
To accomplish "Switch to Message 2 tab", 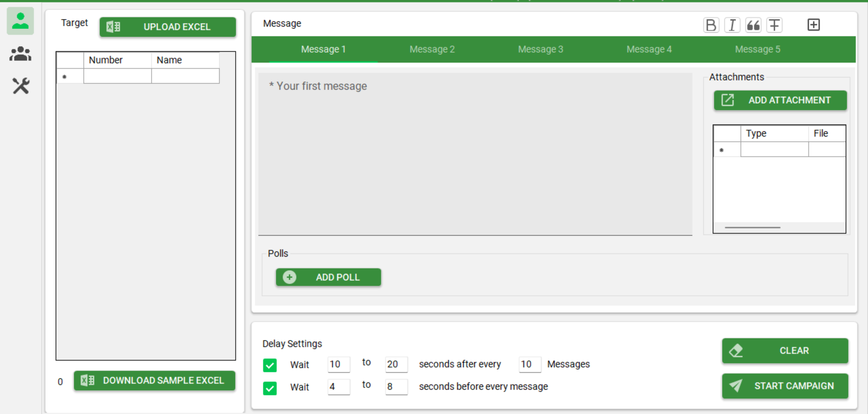I will 432,49.
